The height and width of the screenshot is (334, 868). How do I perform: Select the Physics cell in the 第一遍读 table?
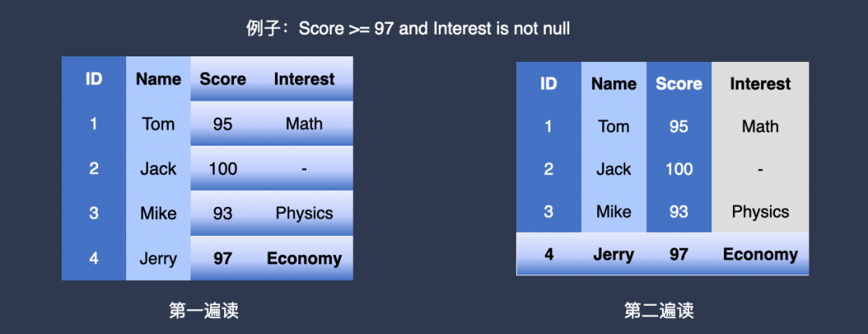point(304,213)
